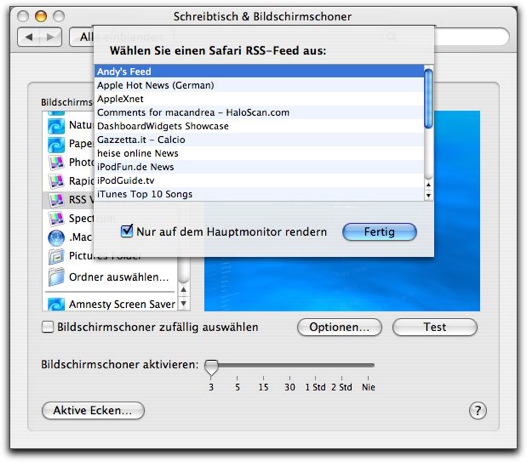Click the Ordner auswählen folder icon
This screenshot has width=527, height=462.
click(x=56, y=277)
